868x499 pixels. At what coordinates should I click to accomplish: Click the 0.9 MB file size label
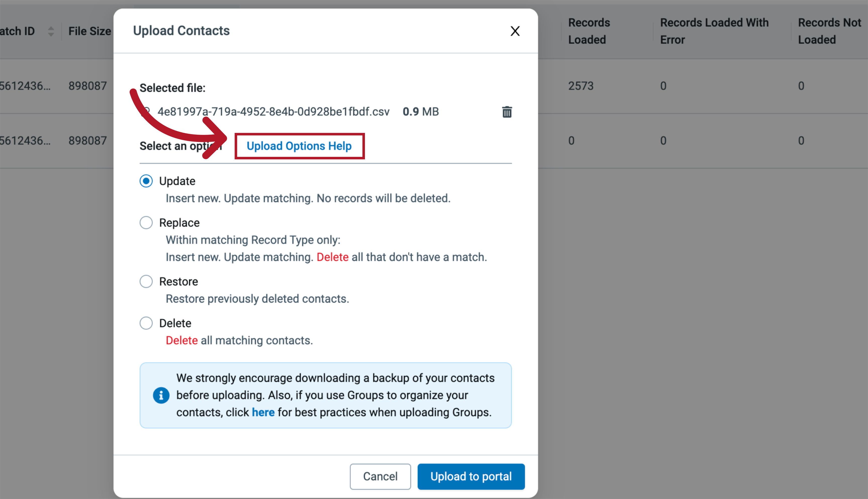pyautogui.click(x=420, y=111)
